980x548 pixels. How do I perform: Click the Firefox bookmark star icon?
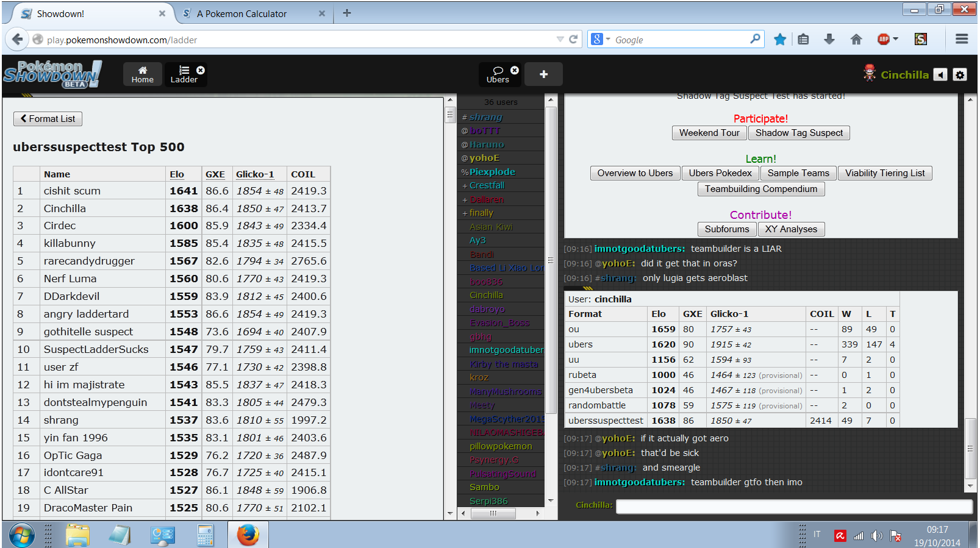[779, 40]
